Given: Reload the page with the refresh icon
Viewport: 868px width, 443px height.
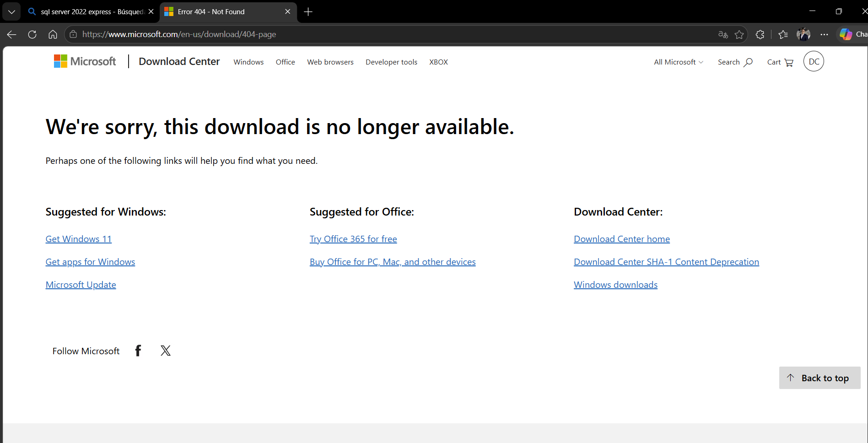Looking at the screenshot, I should click(x=32, y=34).
